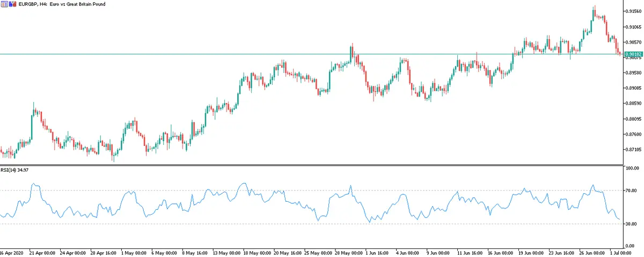Screen dimensions: 644x257
Task: Click the 0.91065 price axis label
Action: coord(634,26)
